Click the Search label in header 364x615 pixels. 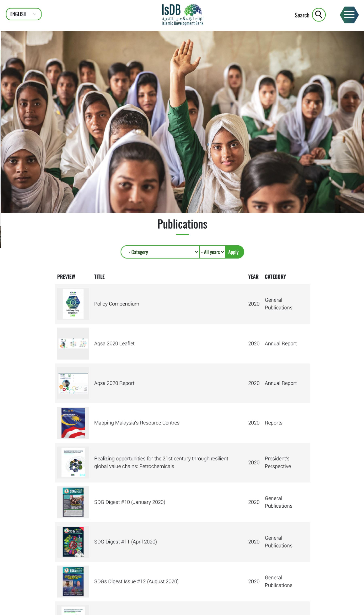point(302,15)
